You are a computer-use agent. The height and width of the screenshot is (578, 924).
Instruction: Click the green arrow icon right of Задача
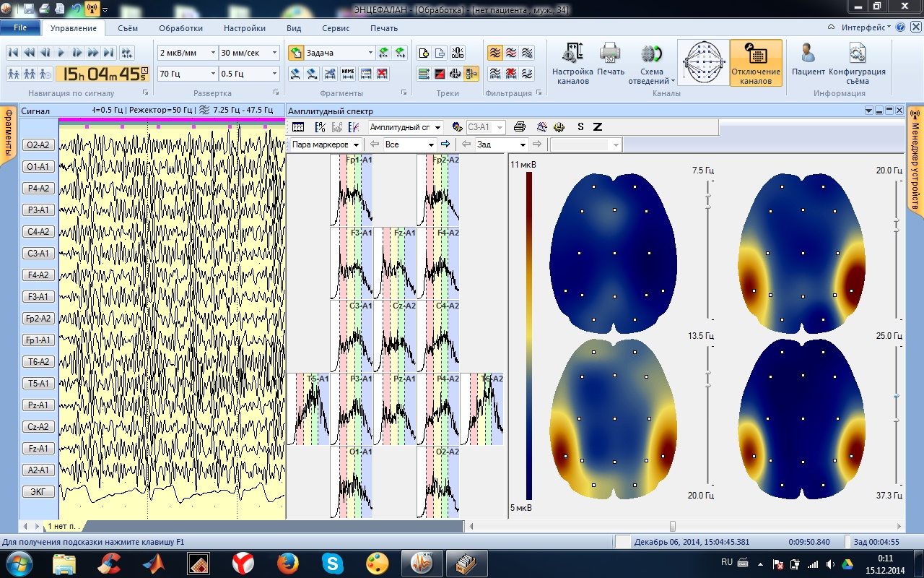pyautogui.click(x=384, y=53)
